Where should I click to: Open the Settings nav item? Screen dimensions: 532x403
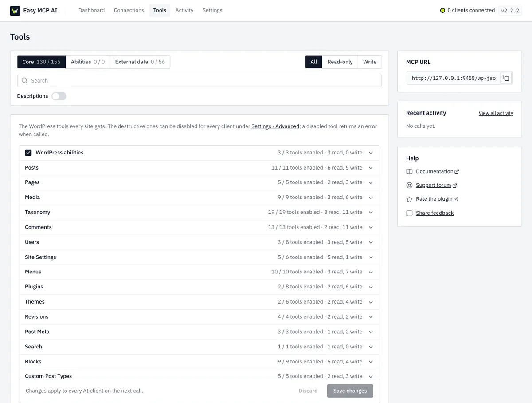click(212, 10)
